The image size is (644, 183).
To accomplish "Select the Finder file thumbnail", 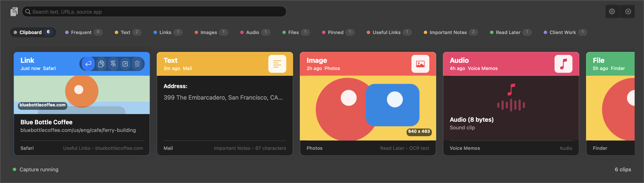I will [x=610, y=108].
